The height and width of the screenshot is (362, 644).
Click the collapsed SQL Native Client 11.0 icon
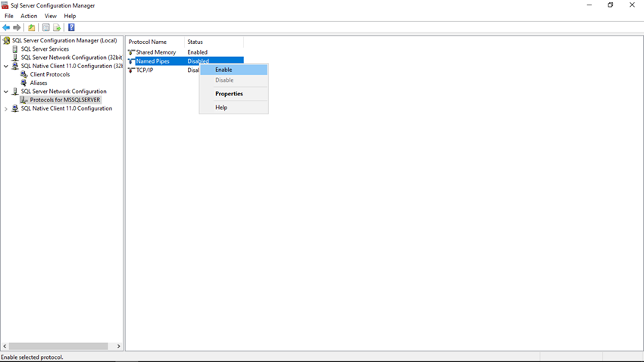click(15, 108)
